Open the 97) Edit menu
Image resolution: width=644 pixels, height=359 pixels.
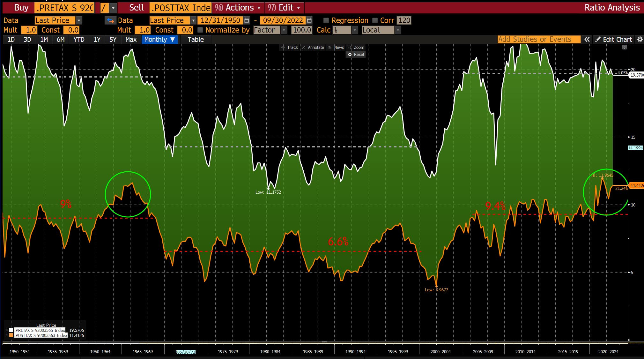click(x=284, y=8)
